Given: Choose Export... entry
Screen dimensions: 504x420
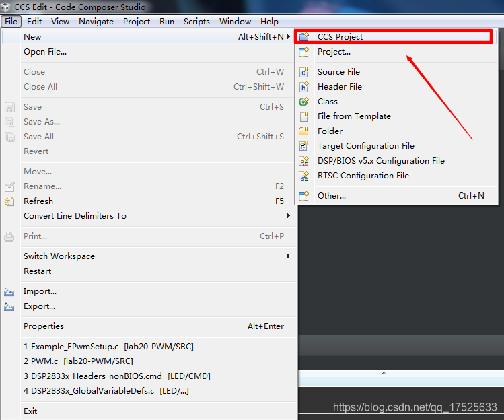Looking at the screenshot, I should [149, 306].
